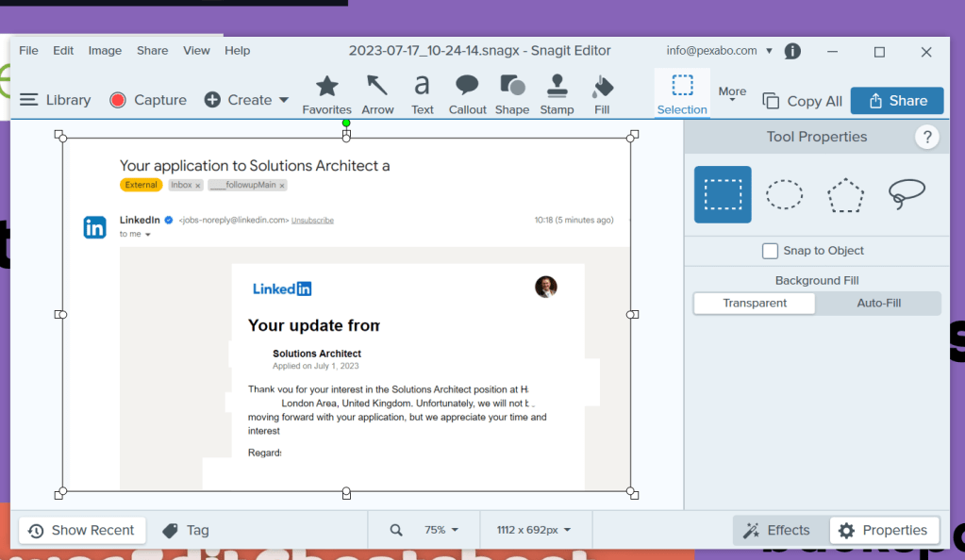Image resolution: width=965 pixels, height=560 pixels.
Task: Enable Snap to Object checkbox
Action: pos(770,251)
